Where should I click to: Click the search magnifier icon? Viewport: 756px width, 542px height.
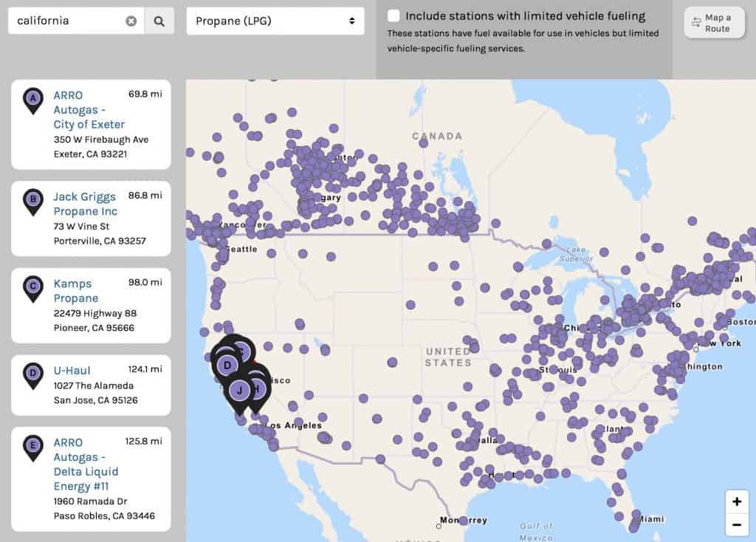[159, 21]
